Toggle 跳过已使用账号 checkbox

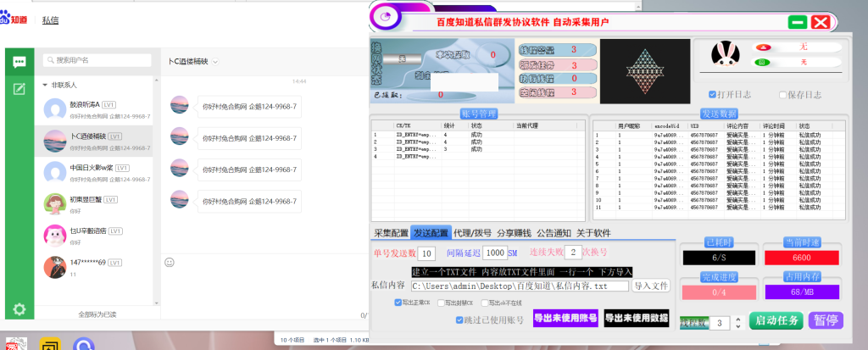click(460, 320)
